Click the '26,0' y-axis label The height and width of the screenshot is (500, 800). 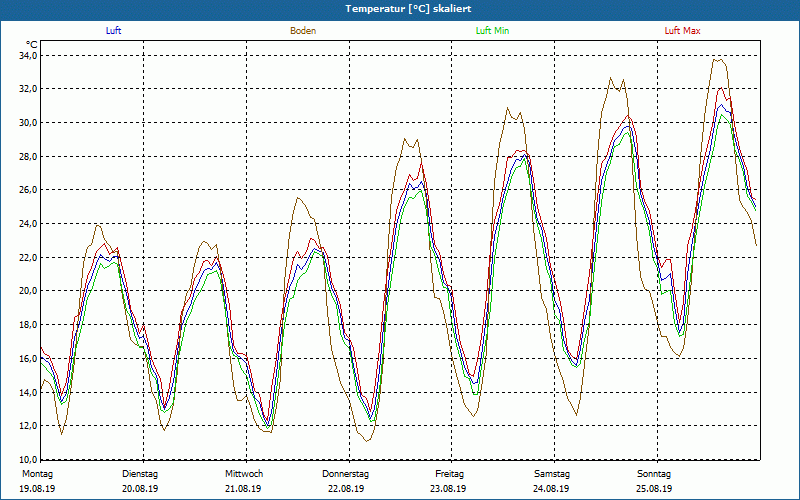tap(29, 190)
